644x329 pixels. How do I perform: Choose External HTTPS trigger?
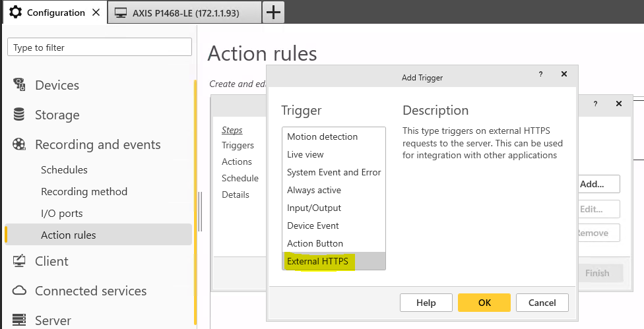coord(333,261)
